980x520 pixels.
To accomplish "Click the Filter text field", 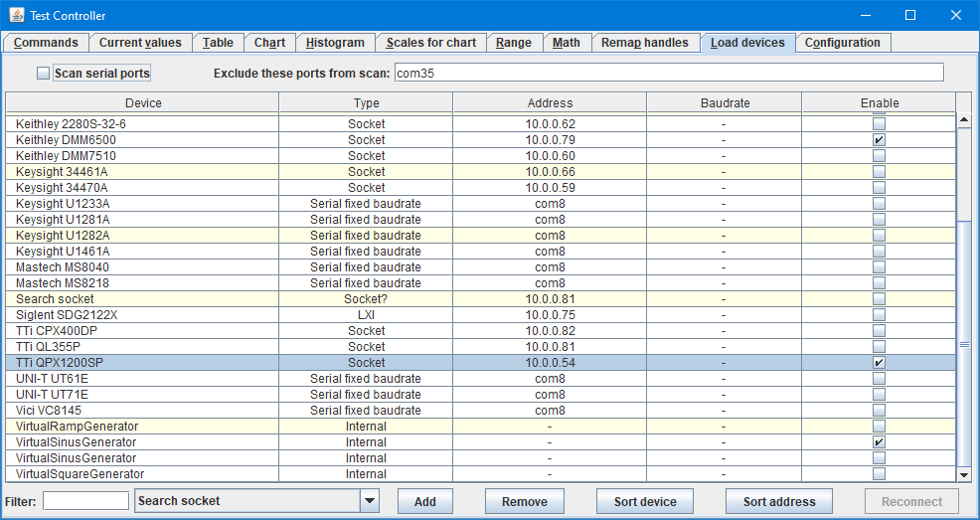I will [x=86, y=501].
